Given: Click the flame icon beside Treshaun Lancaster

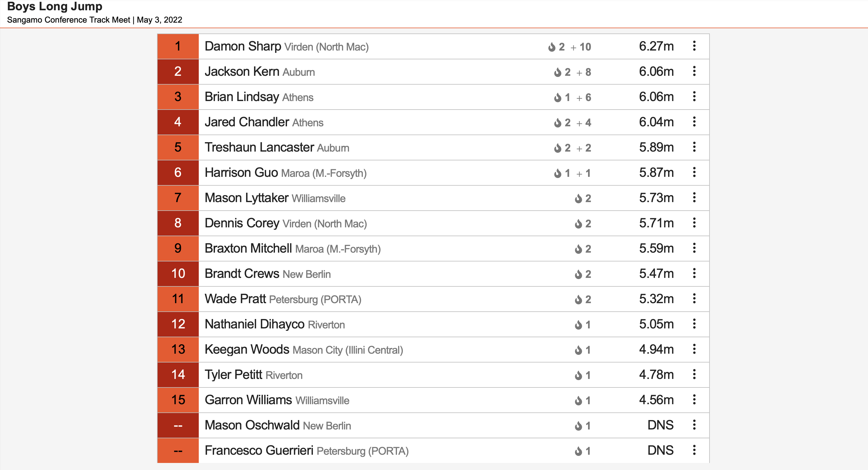Looking at the screenshot, I should click(x=558, y=148).
